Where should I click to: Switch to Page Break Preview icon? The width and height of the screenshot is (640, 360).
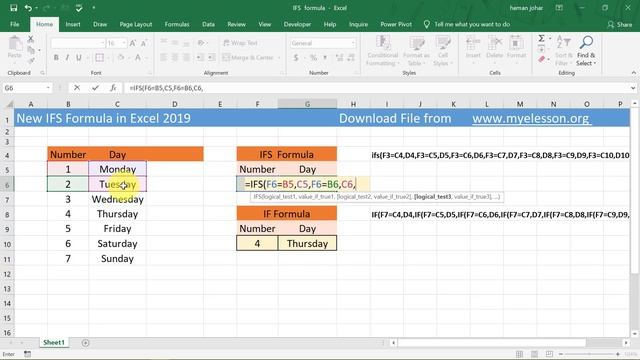coord(549,354)
